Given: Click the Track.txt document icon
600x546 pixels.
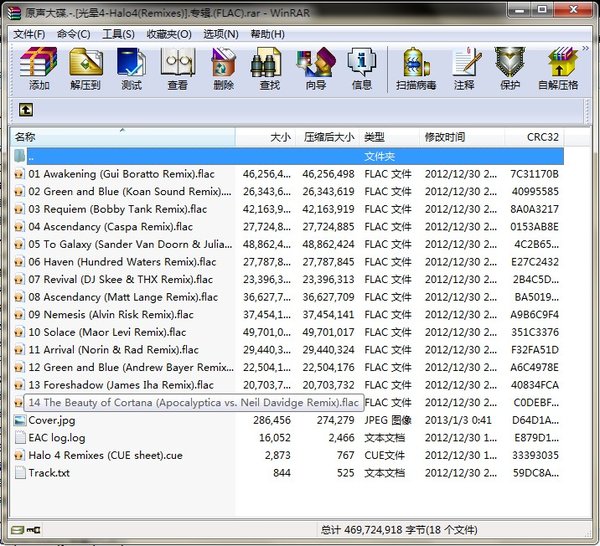Looking at the screenshot, I should 20,473.
